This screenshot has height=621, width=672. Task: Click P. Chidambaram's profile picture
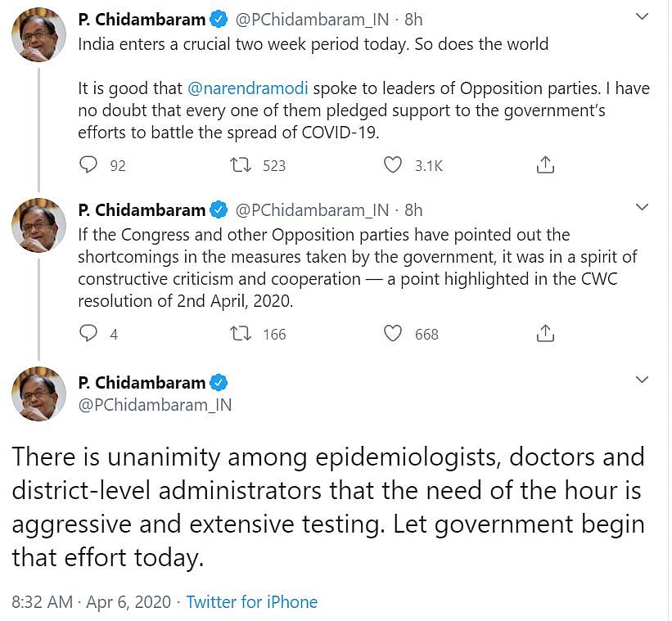click(x=38, y=37)
